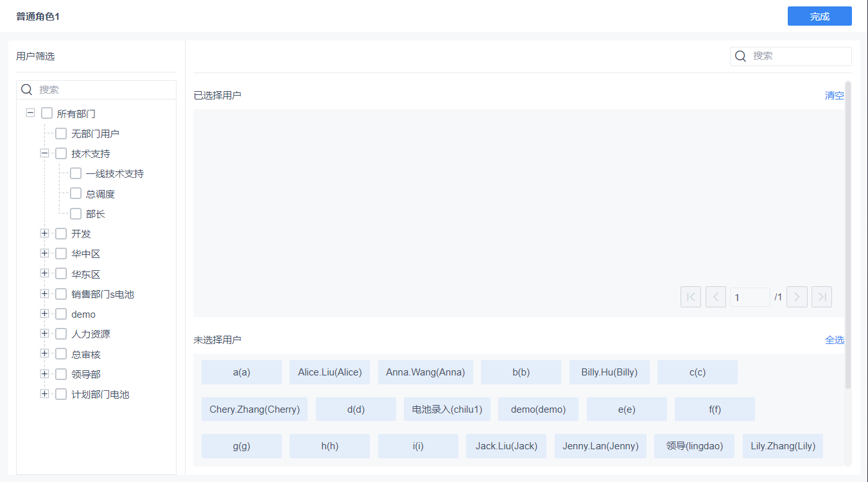Select the 总审核 checkbox
The image size is (868, 482).
click(61, 354)
